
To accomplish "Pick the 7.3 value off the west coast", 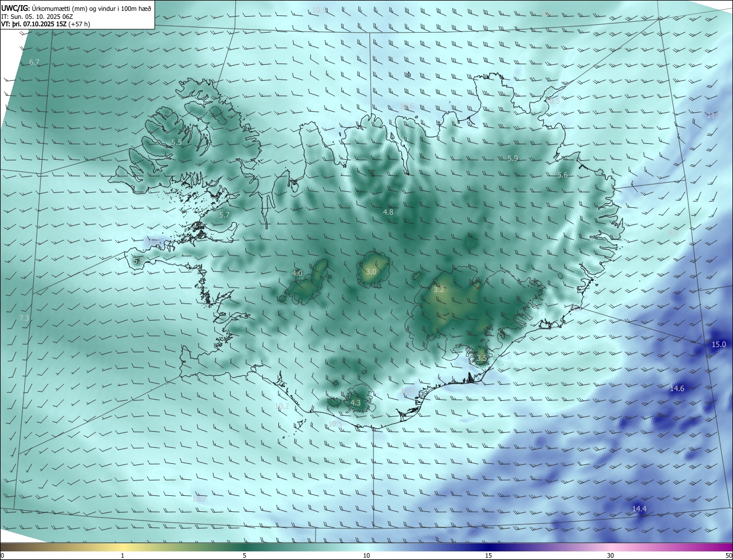I will (x=24, y=318).
